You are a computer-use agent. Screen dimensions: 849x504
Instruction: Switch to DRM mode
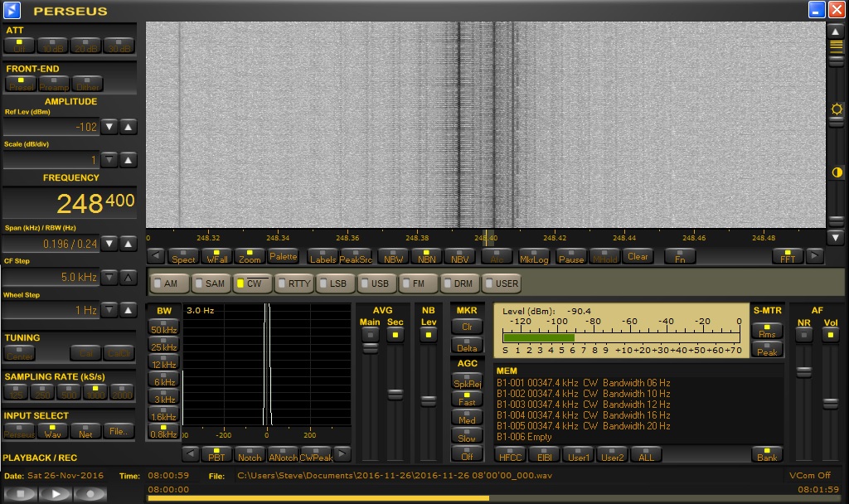coord(460,283)
